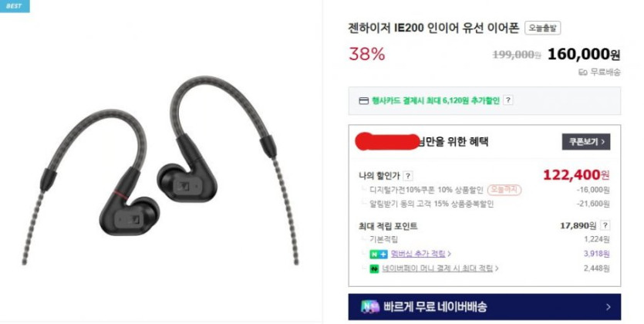Expand the chevron after the 네이버페이 머니 결제 text
644x324 pixels.
[x=497, y=268]
